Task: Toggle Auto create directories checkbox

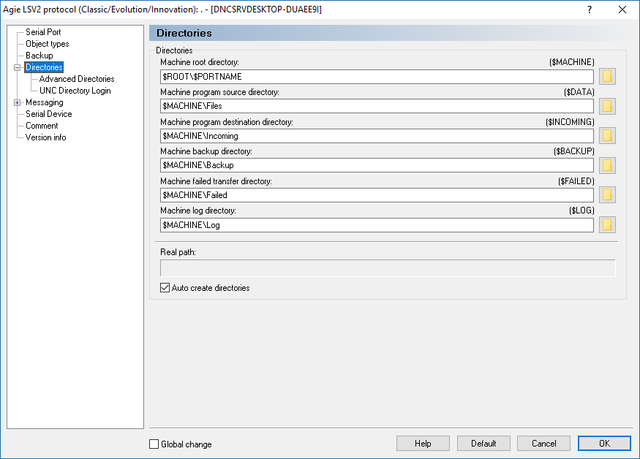Action: (x=165, y=288)
